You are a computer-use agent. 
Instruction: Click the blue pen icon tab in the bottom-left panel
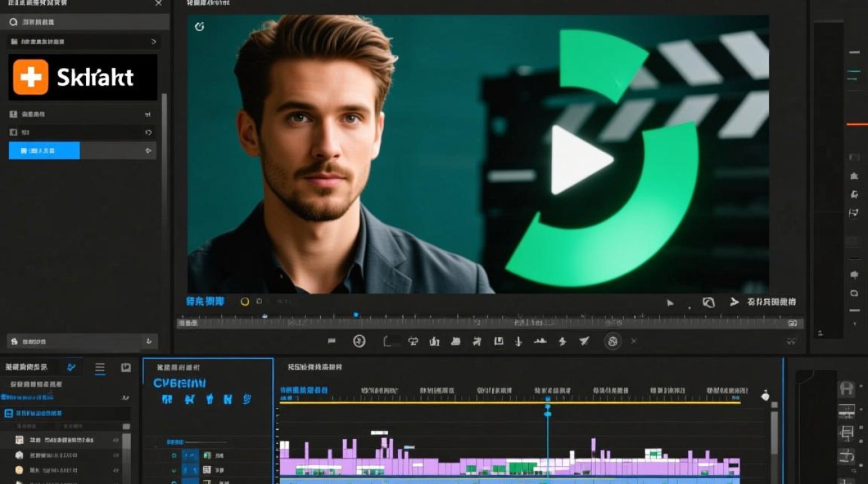[x=71, y=367]
